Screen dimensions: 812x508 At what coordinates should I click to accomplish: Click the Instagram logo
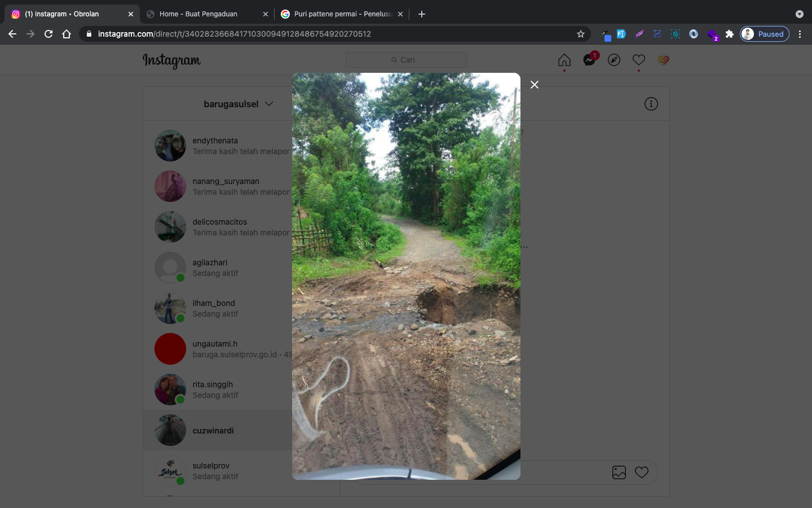click(171, 60)
